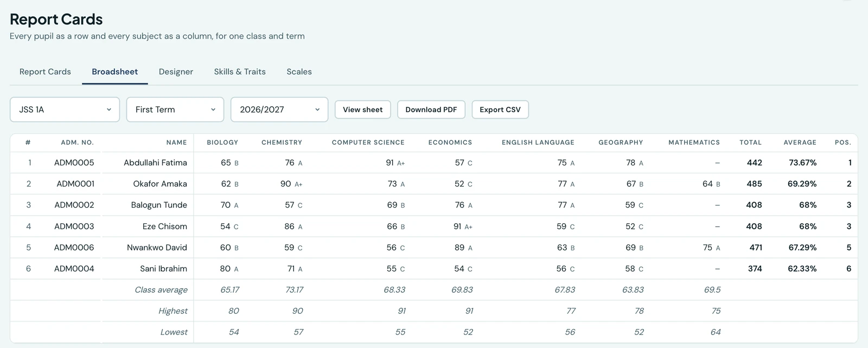Screen dimensions: 868x348
Task: Click the Name column header
Action: click(176, 143)
